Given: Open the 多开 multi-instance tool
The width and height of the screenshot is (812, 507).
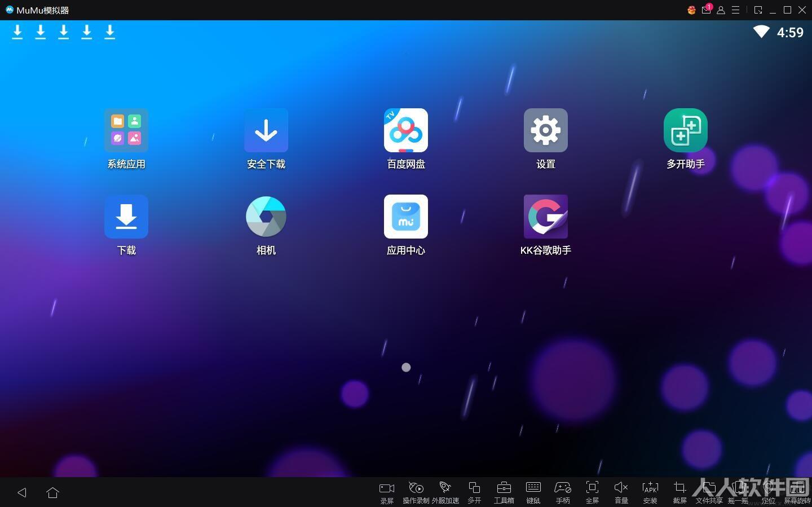Looking at the screenshot, I should (475, 492).
